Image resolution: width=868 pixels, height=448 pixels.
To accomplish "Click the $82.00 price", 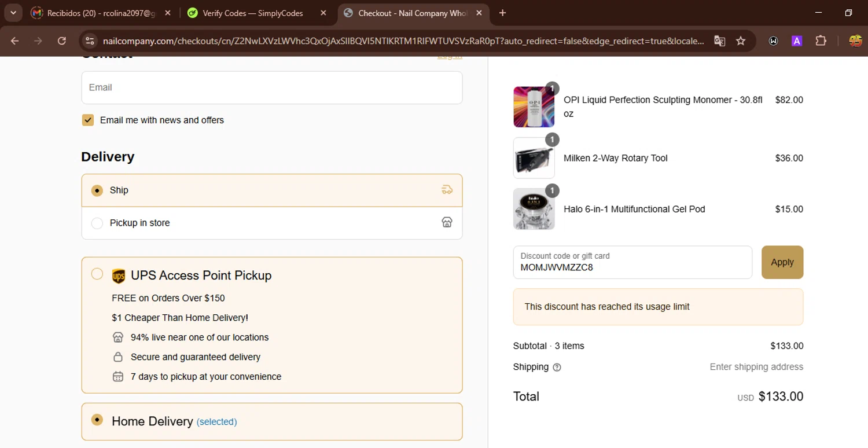I will (789, 100).
